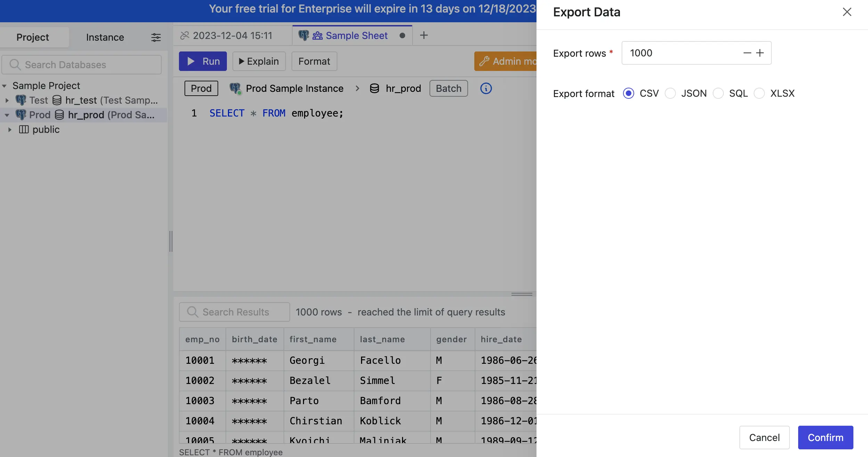Click hr_prod database icon in breadcrumb

click(x=375, y=88)
